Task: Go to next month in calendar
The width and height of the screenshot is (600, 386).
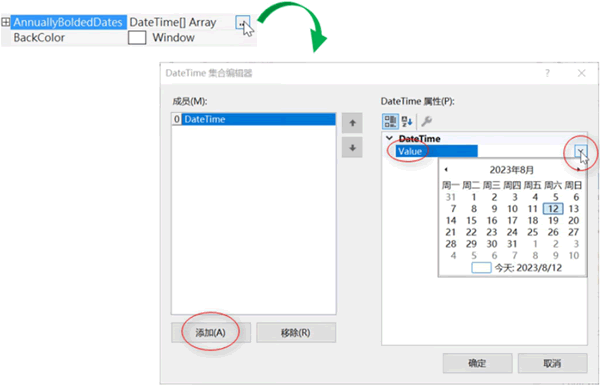Action: (578, 169)
